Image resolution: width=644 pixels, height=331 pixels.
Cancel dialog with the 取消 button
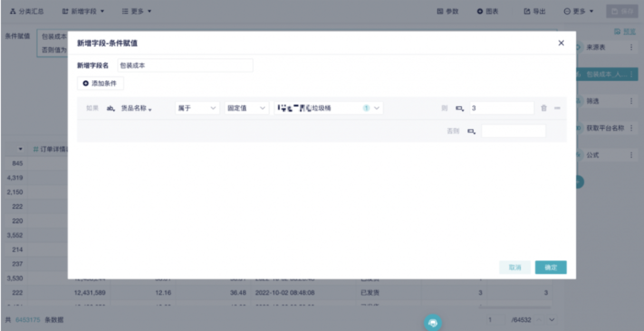pyautogui.click(x=515, y=268)
